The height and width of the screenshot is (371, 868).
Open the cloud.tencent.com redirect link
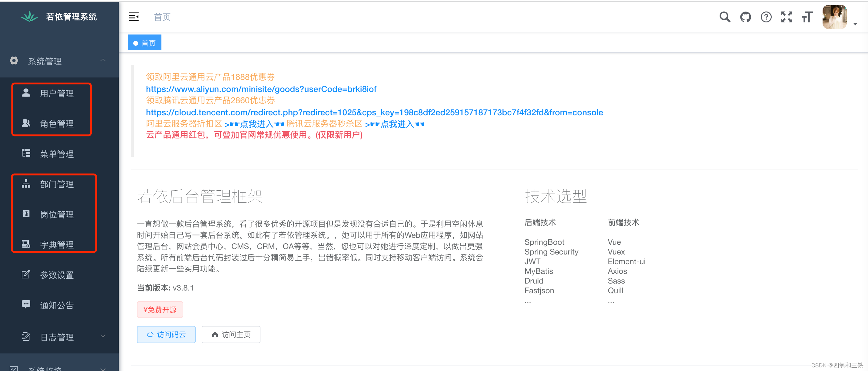point(374,112)
